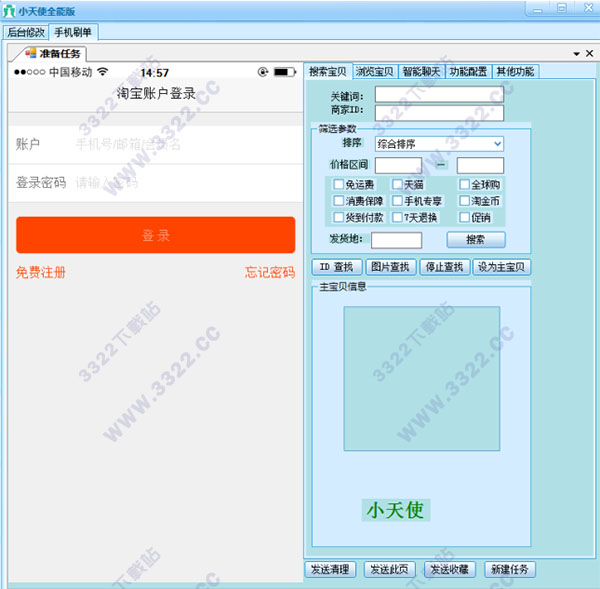Image resolution: width=600 pixels, height=589 pixels.
Task: Click the 发货地 input field
Action: (x=396, y=240)
